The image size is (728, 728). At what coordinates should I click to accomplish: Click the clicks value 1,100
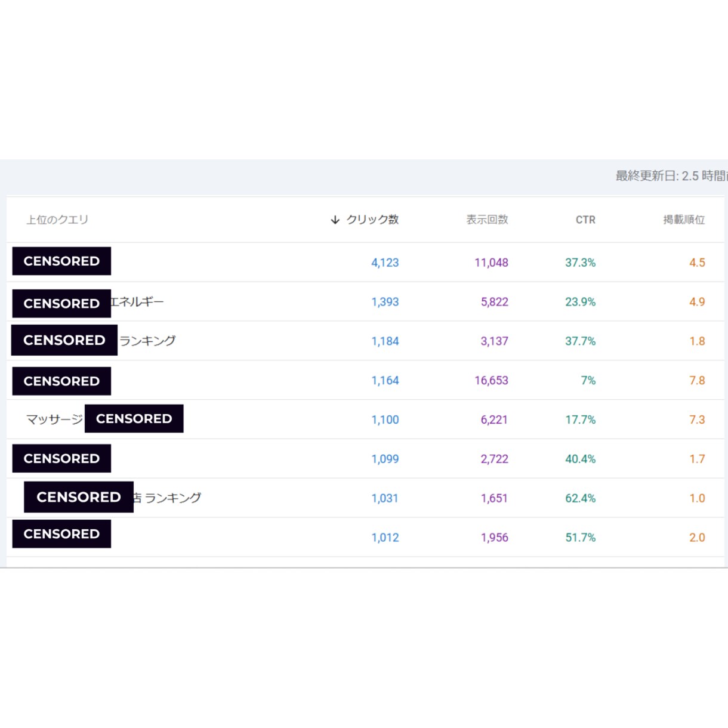pyautogui.click(x=385, y=420)
